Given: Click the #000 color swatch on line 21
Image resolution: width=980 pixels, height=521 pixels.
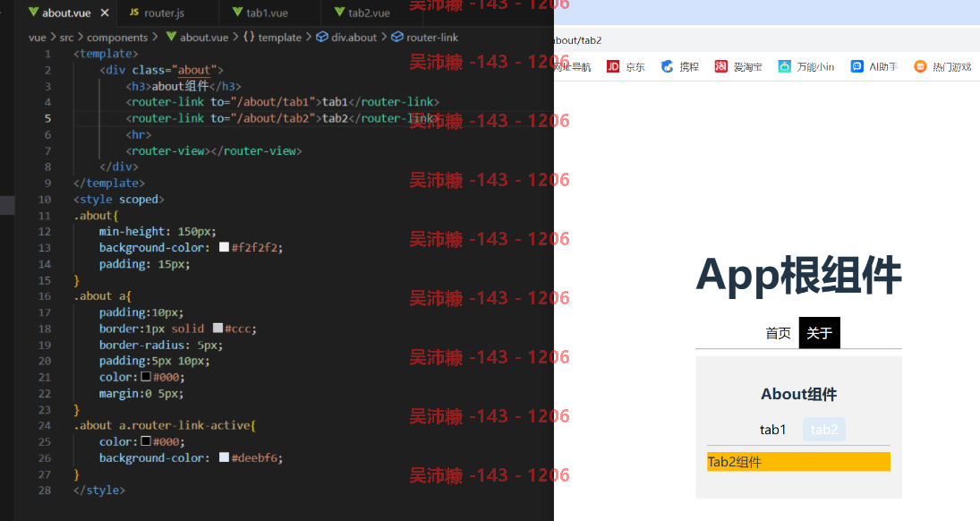Looking at the screenshot, I should point(146,377).
